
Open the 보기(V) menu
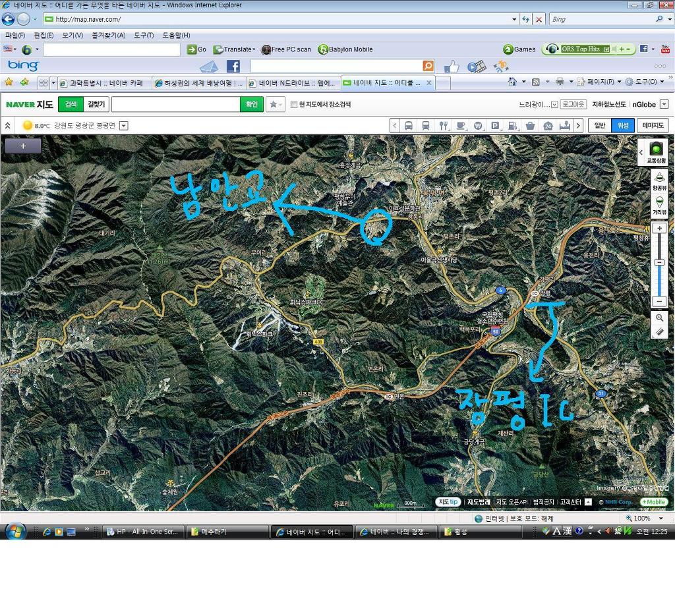point(73,36)
